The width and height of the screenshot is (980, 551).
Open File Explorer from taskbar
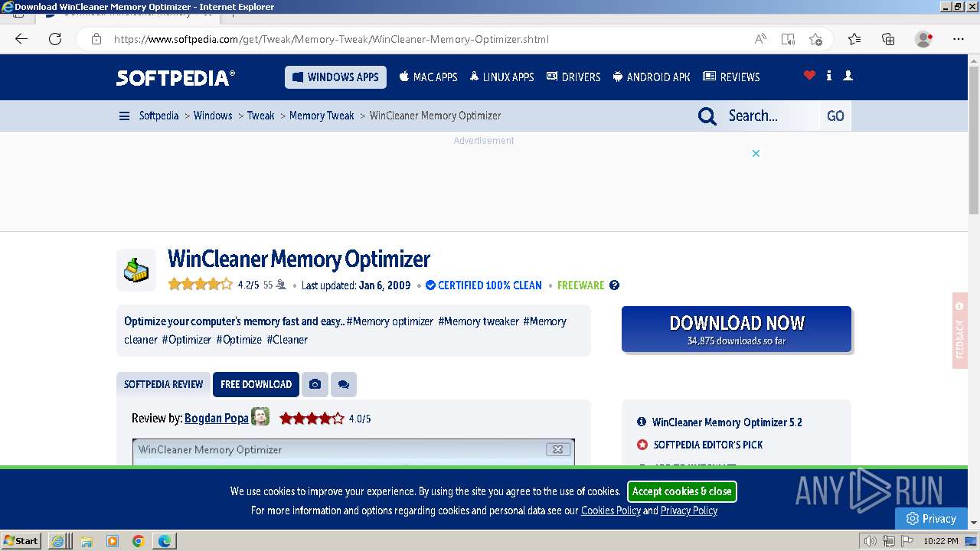tap(87, 541)
